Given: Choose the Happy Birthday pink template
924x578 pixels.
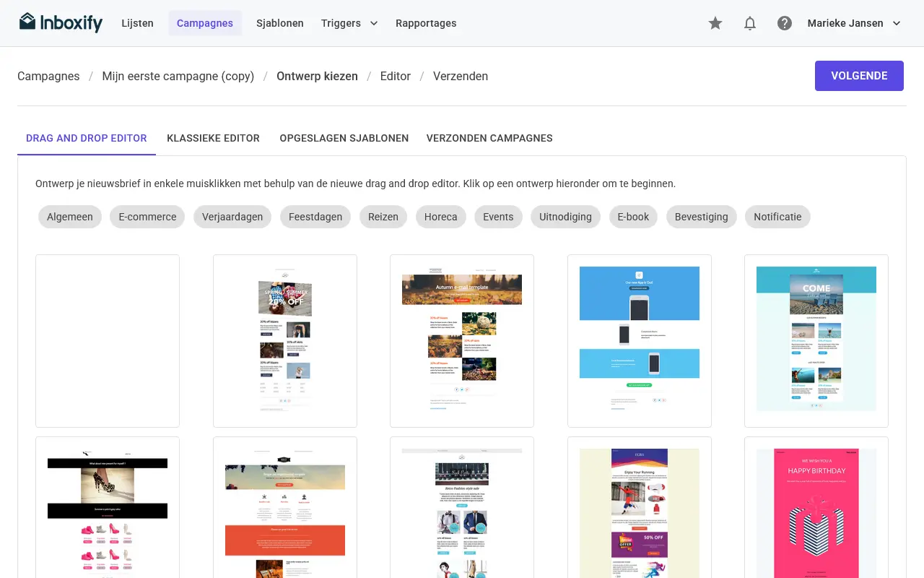Looking at the screenshot, I should (816, 507).
